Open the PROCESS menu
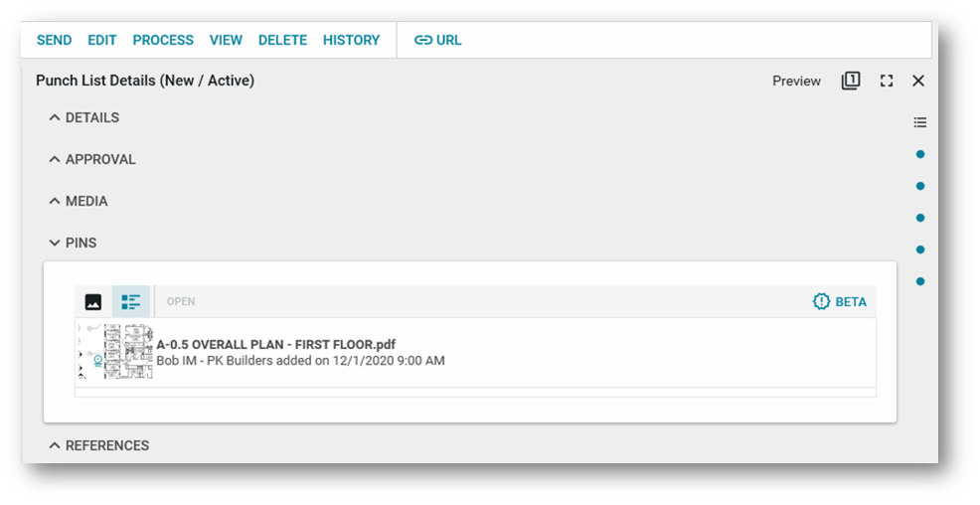The width and height of the screenshot is (980, 505). [163, 41]
